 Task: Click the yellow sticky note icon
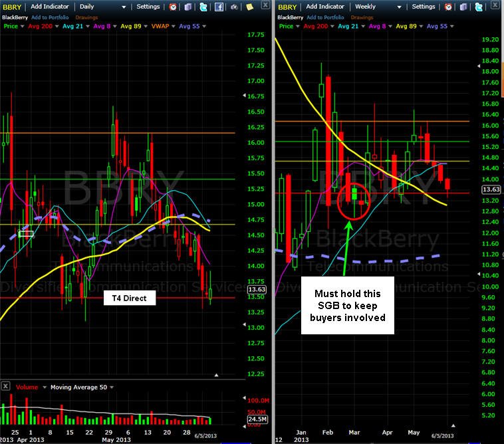coord(249,7)
